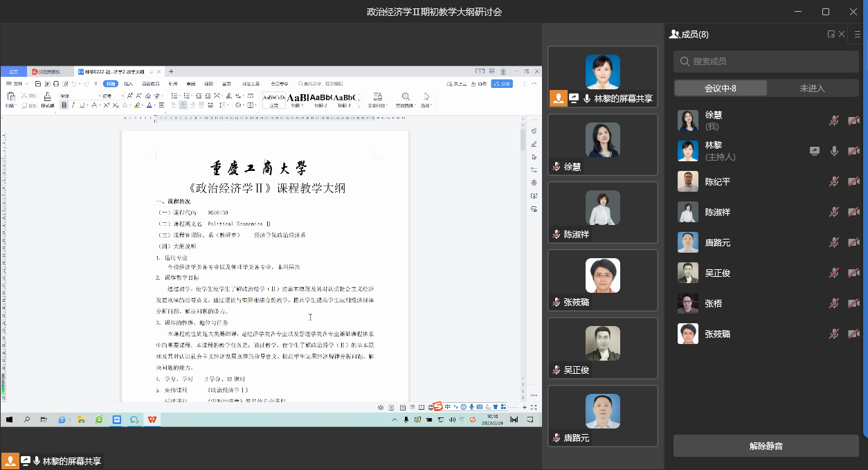The image size is (868, 470).
Task: Close the members panel
Action: click(842, 34)
